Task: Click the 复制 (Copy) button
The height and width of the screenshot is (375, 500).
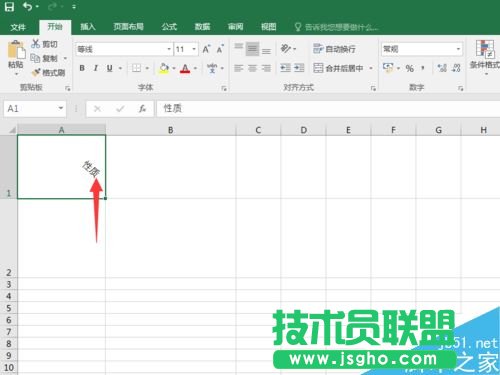Action: click(44, 58)
